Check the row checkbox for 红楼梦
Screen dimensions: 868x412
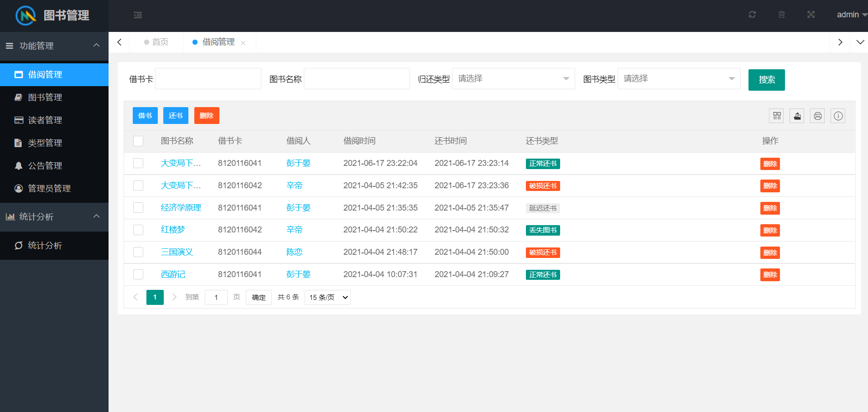(x=138, y=230)
